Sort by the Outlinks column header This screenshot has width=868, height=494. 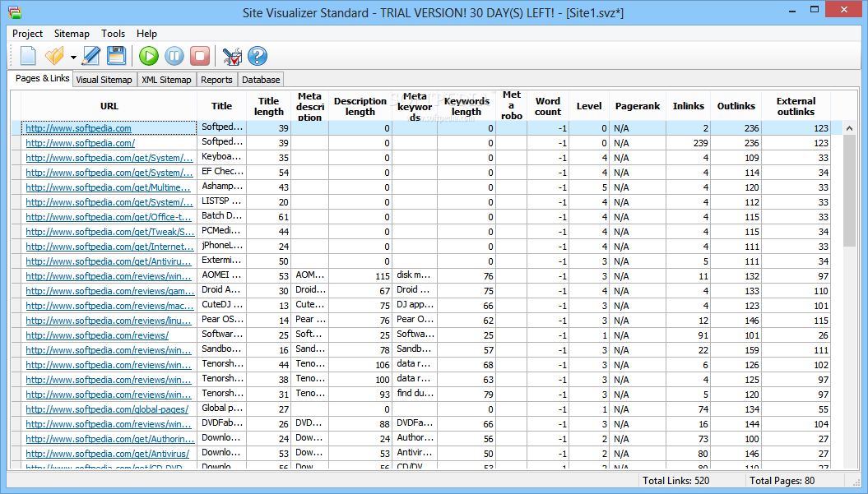tap(736, 106)
